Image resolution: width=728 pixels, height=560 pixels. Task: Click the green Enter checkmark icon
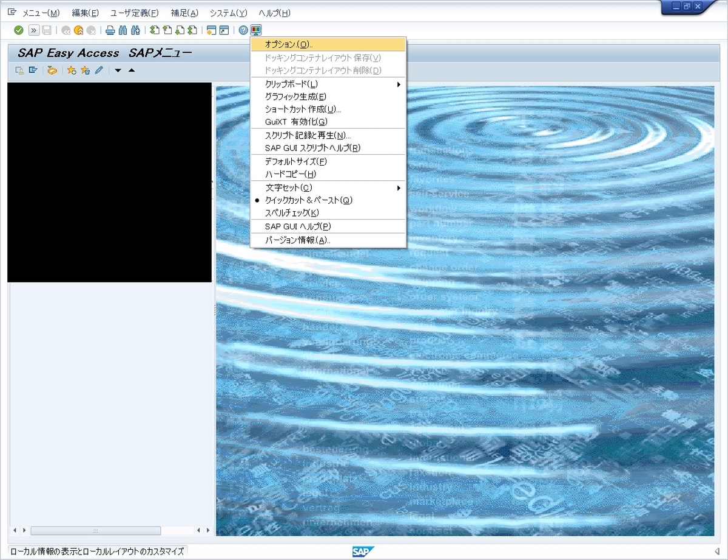coord(19,30)
